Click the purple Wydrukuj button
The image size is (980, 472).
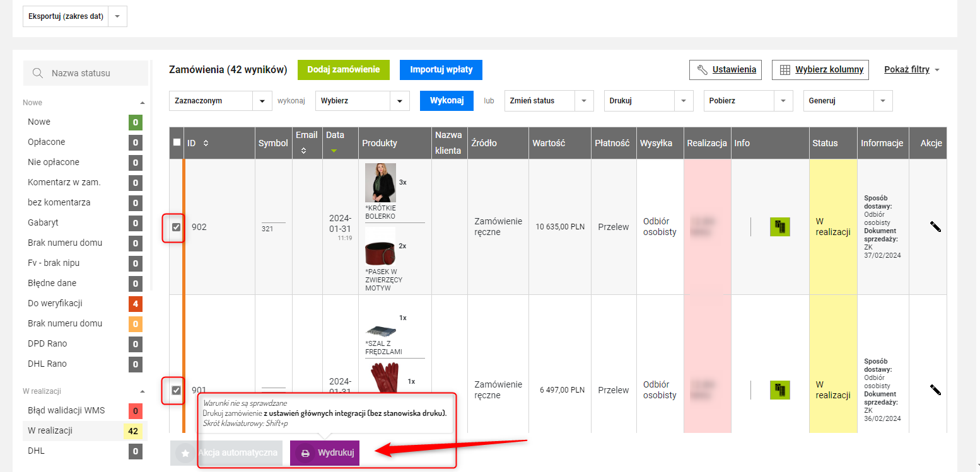click(325, 452)
